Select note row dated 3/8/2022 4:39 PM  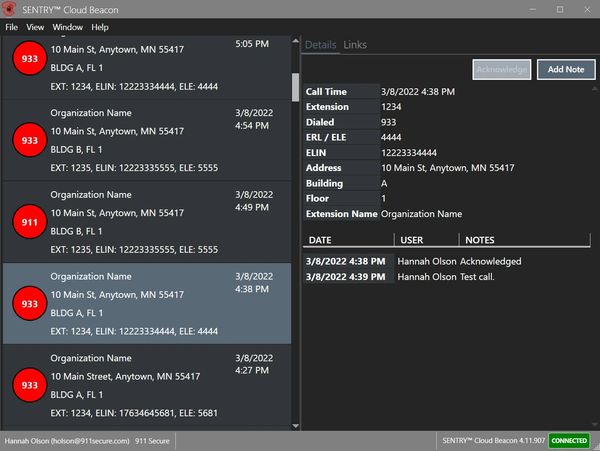(x=447, y=277)
